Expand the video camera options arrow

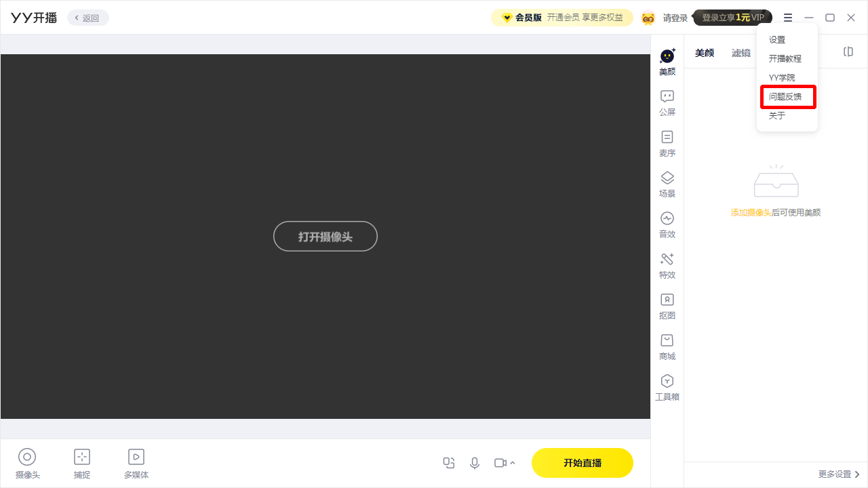pyautogui.click(x=513, y=464)
